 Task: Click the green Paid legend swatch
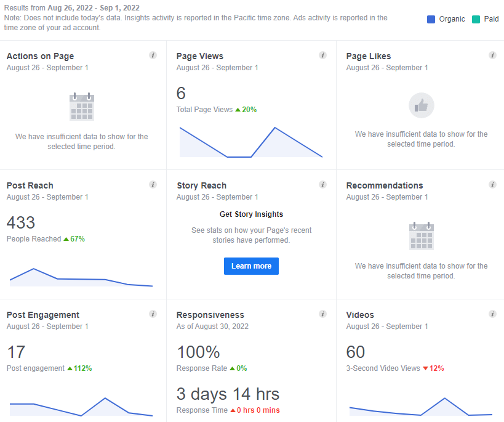pyautogui.click(x=476, y=19)
